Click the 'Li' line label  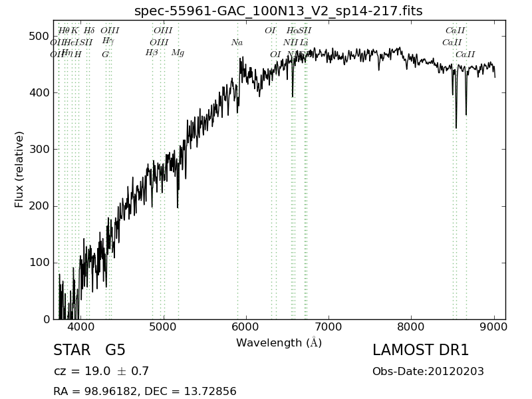[x=304, y=43]
